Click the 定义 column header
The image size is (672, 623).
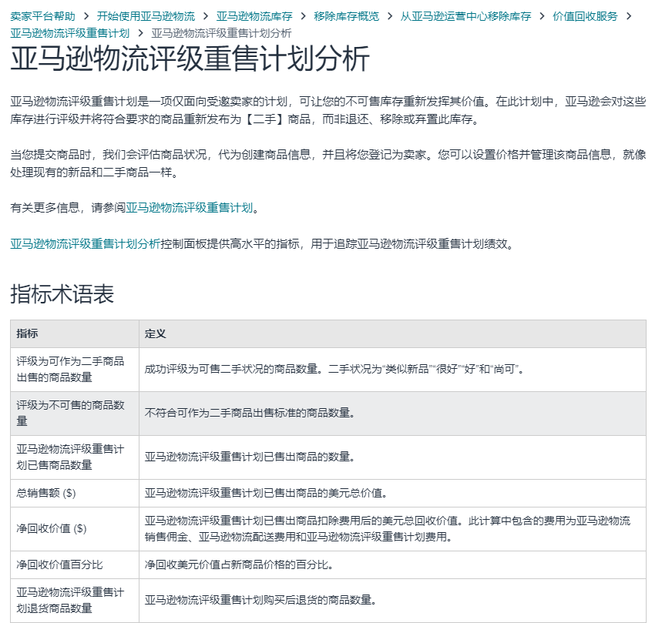pyautogui.click(x=392, y=333)
